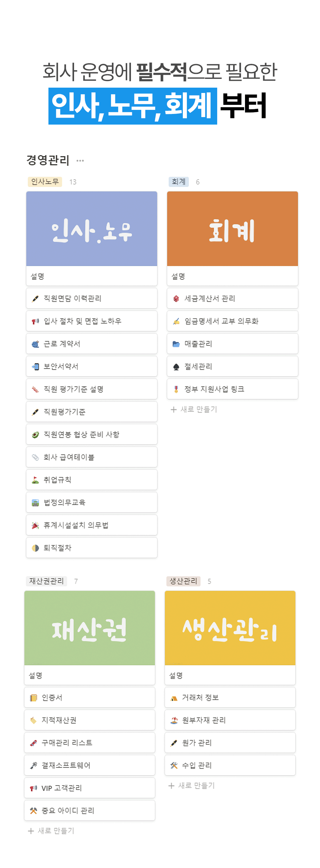This screenshot has width=320, height=868.
Task: Open the more options ellipsis beside 경영관리
Action: [x=80, y=161]
